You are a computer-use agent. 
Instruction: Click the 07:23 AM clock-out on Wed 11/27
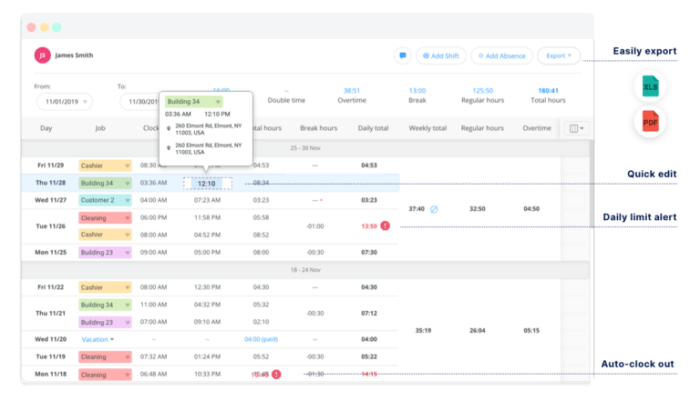[207, 200]
